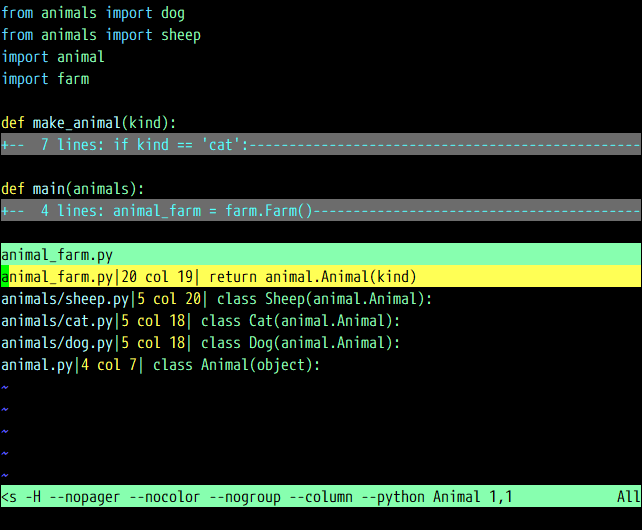Click the 'import animal' line
642x530 pixels.
[x=53, y=57]
